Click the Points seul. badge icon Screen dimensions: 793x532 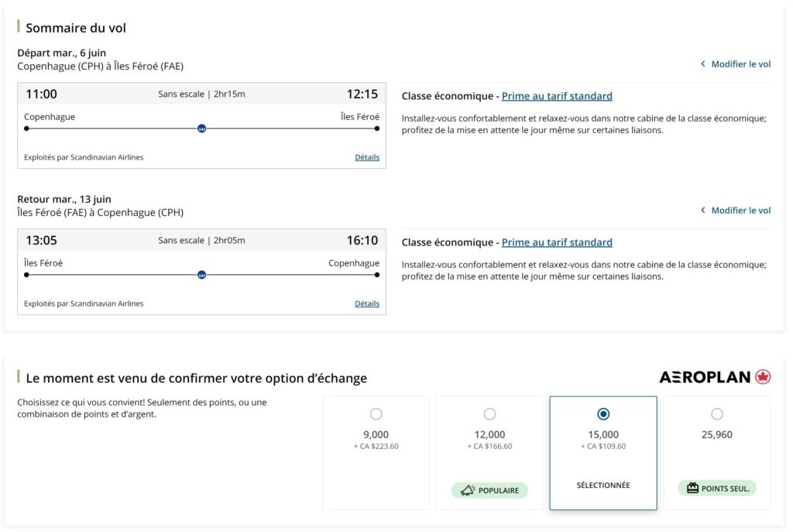point(692,489)
